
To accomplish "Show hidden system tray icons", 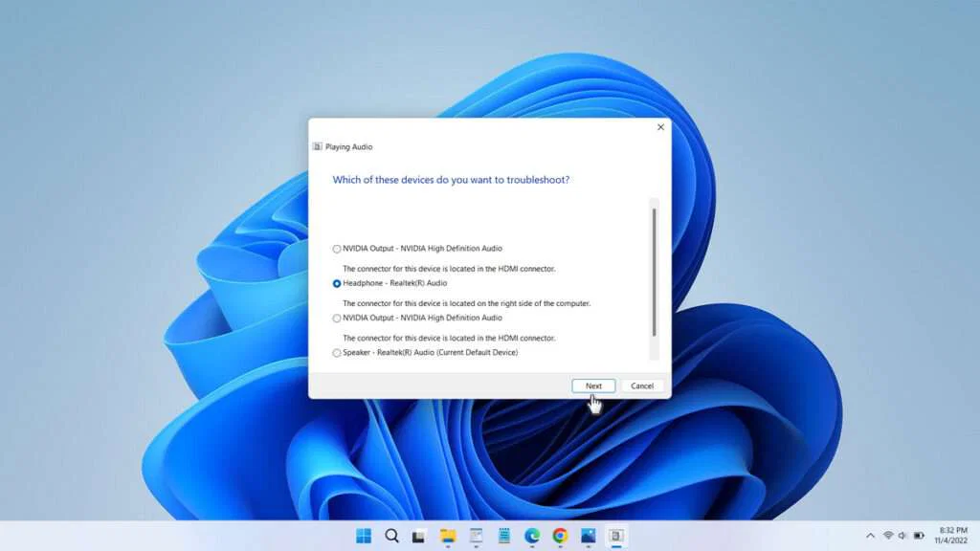I will tap(871, 537).
